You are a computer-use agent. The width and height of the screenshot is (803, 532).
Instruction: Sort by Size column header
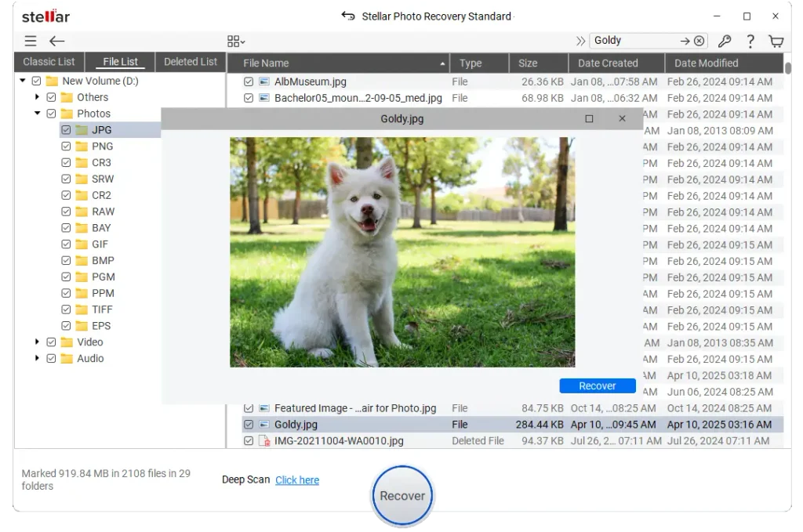538,63
